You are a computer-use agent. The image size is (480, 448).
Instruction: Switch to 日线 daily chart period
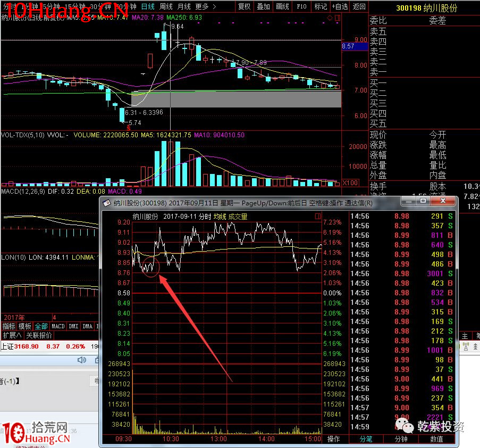pos(148,6)
